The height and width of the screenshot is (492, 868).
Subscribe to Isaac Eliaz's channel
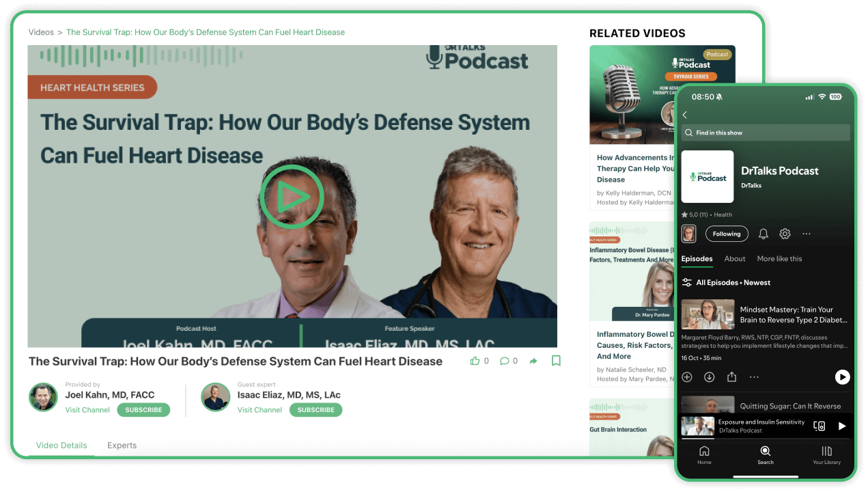click(316, 410)
